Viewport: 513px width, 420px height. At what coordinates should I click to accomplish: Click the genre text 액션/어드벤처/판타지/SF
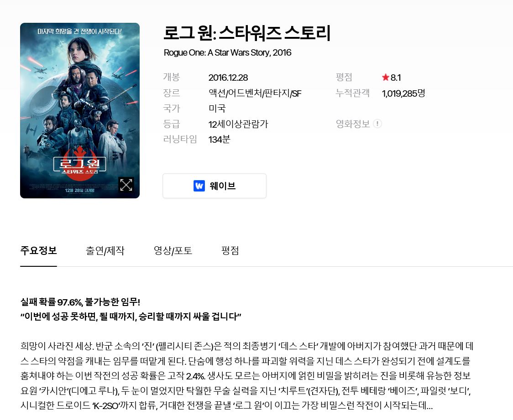pyautogui.click(x=255, y=93)
